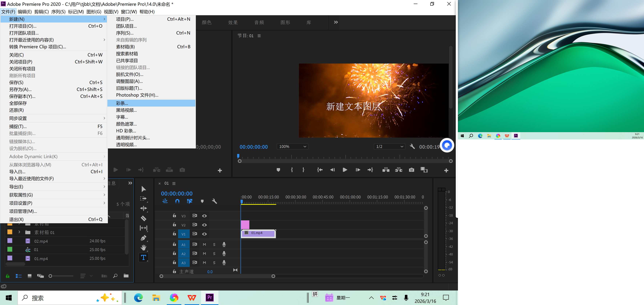
Task: Switch to the 效果 workspace tab
Action: click(x=233, y=23)
